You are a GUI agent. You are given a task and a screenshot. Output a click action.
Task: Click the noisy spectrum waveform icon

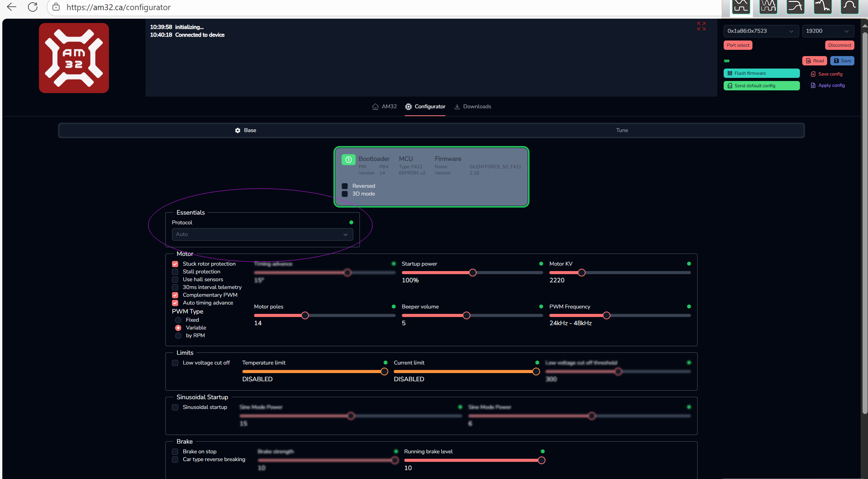pos(822,7)
